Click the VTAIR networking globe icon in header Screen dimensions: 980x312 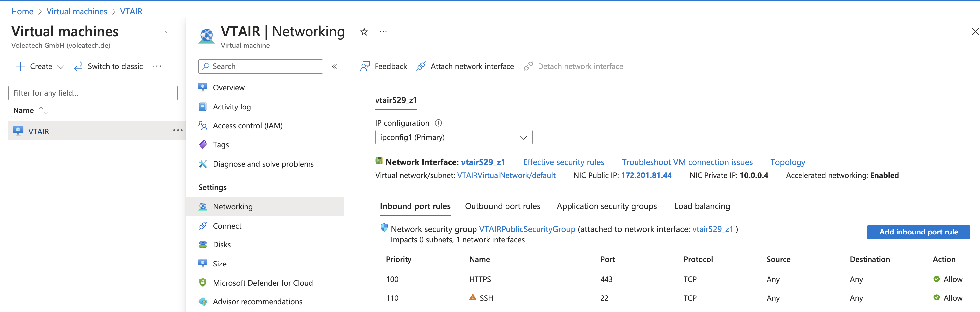click(x=207, y=36)
